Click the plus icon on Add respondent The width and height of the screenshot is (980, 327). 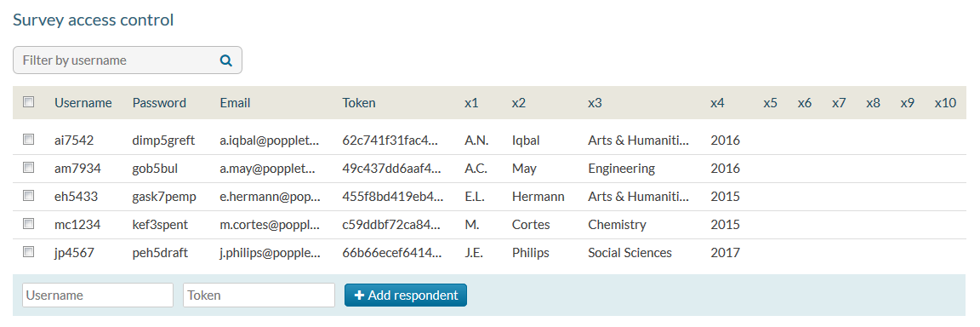click(x=359, y=295)
